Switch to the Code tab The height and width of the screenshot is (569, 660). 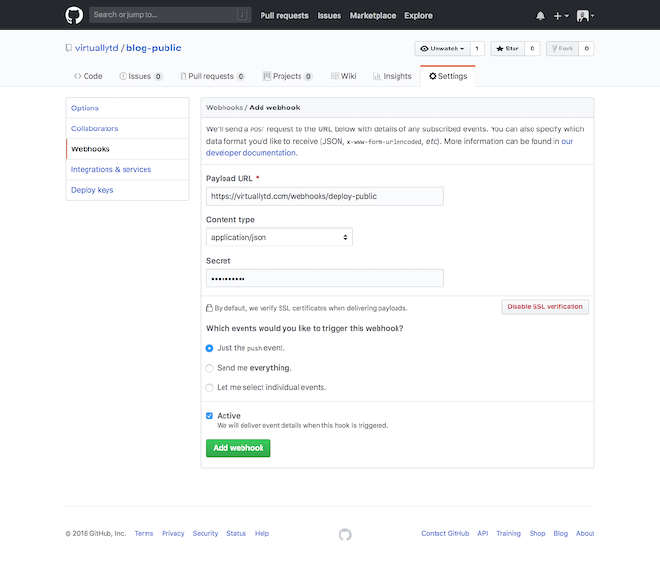88,76
